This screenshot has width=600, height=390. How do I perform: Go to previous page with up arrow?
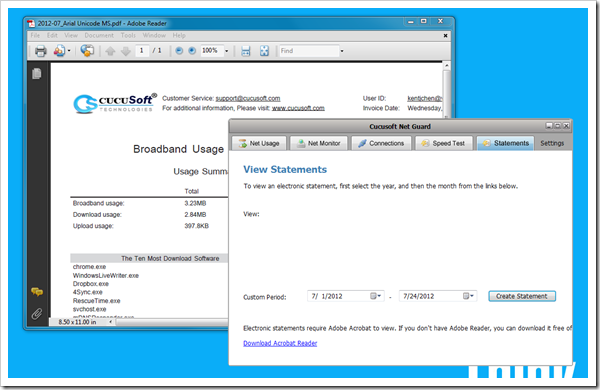pos(110,51)
